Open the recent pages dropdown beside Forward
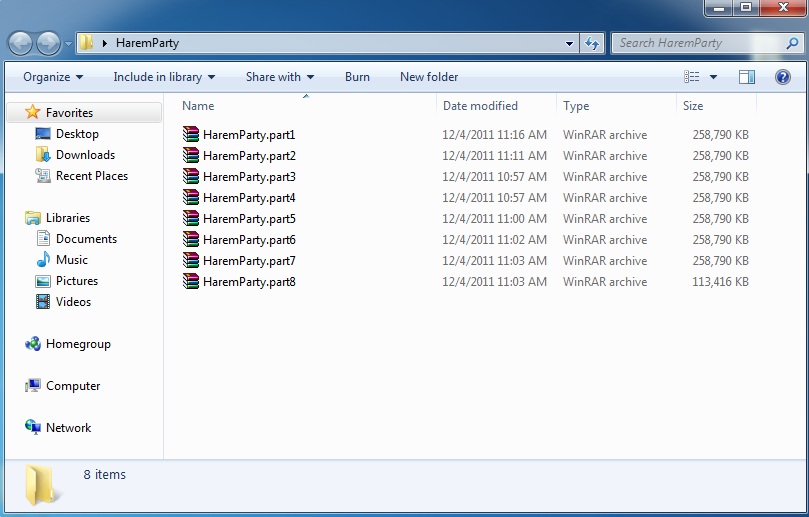 [x=68, y=44]
